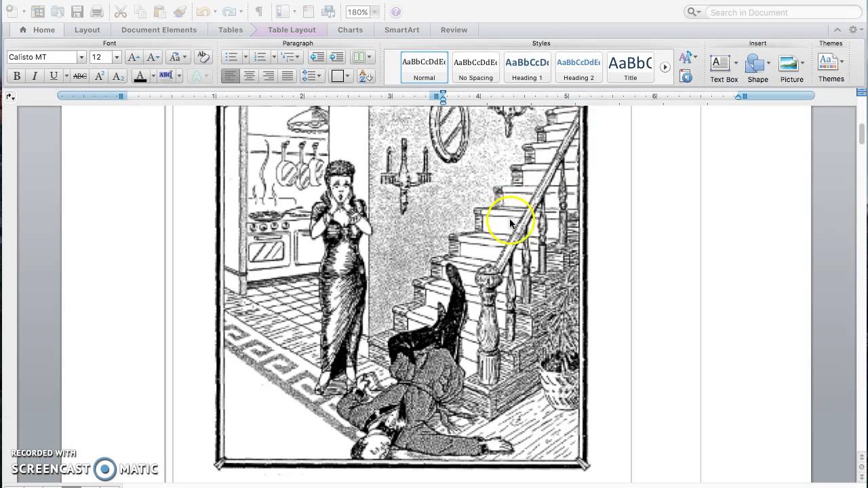Viewport: 868px width, 488px height.
Task: Open the Review tab
Action: coord(454,30)
